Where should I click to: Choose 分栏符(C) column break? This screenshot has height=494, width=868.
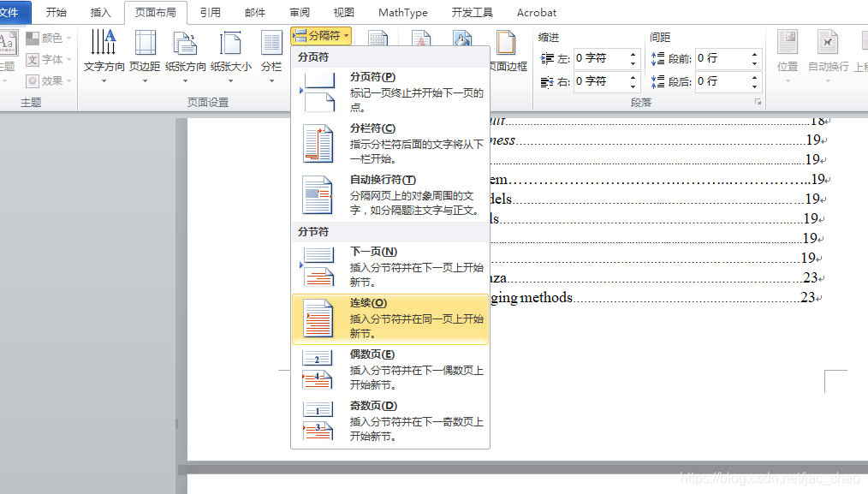(390, 144)
